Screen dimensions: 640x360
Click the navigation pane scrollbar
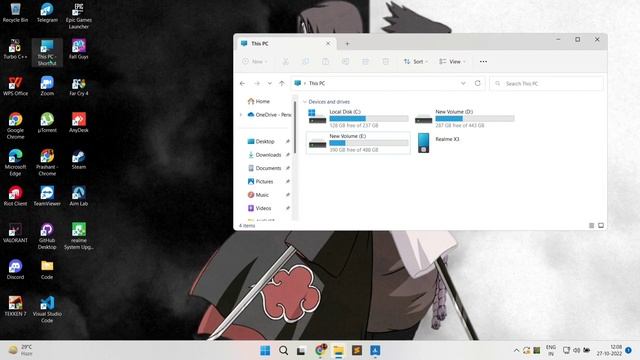point(295,127)
